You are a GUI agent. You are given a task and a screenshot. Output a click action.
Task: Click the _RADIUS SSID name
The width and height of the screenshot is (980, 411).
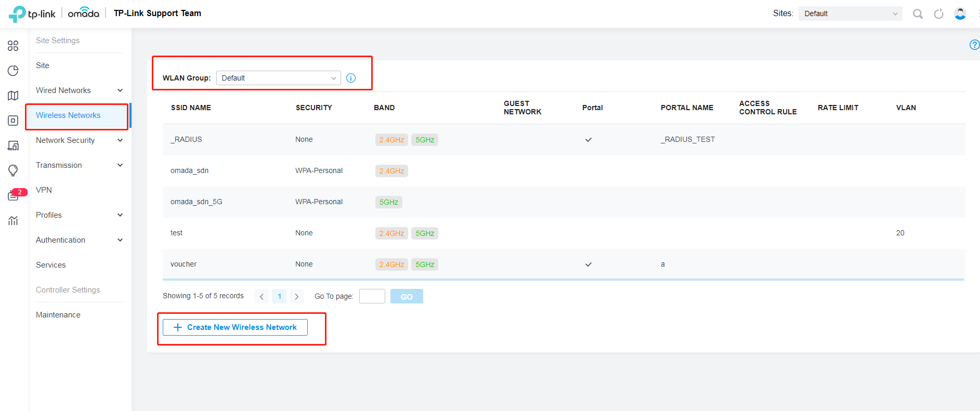[186, 139]
